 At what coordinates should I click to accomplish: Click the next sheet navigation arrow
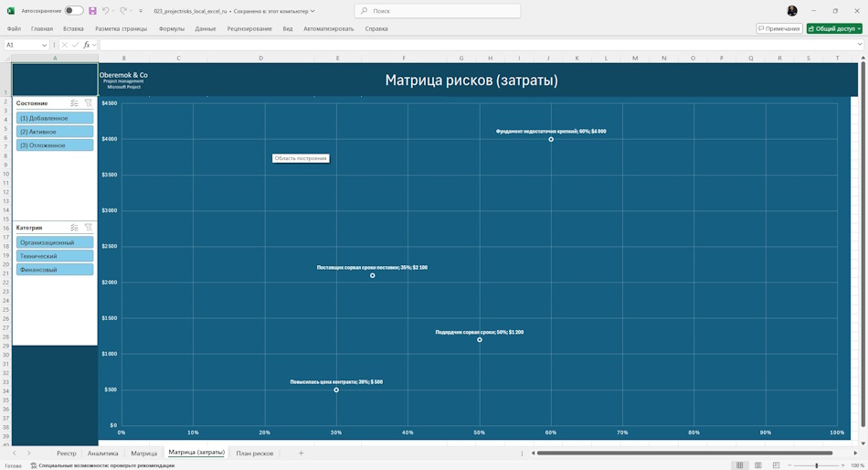[29, 454]
